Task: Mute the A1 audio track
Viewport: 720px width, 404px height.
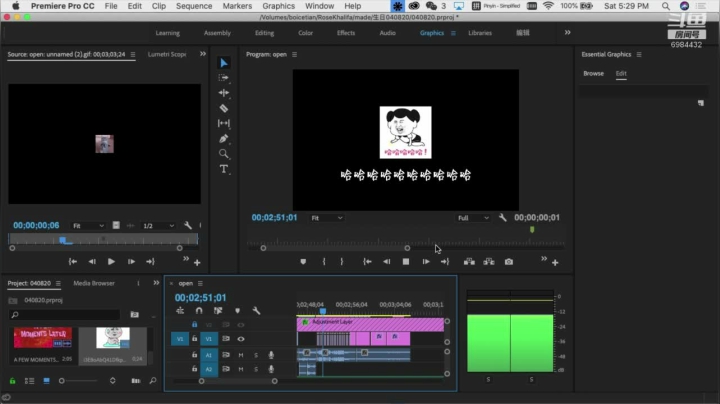Action: pyautogui.click(x=241, y=355)
